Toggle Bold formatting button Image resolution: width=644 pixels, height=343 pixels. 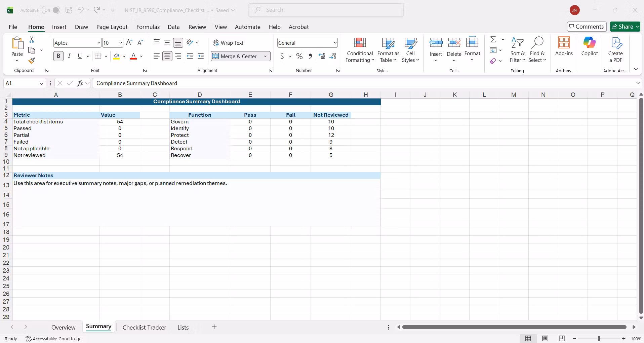coord(58,56)
